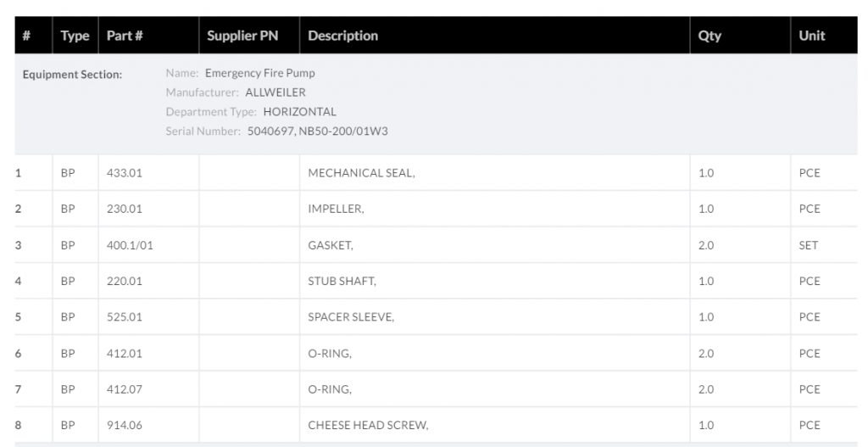Click part number 400.1/01
Screen dimensions: 868x447
[130, 245]
